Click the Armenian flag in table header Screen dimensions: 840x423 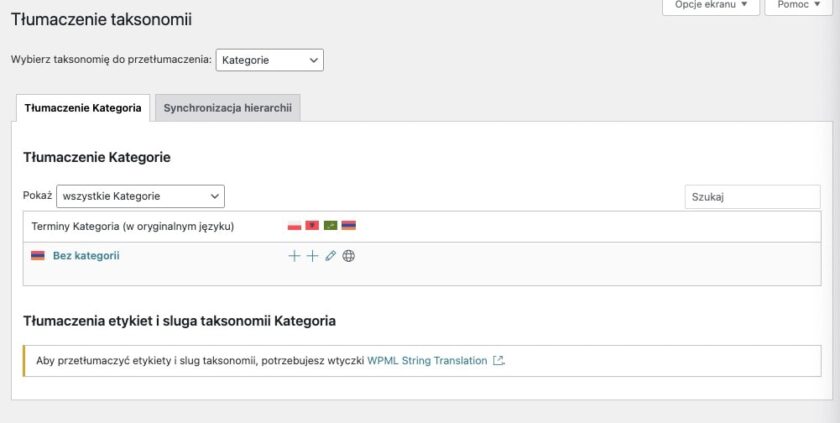click(348, 226)
